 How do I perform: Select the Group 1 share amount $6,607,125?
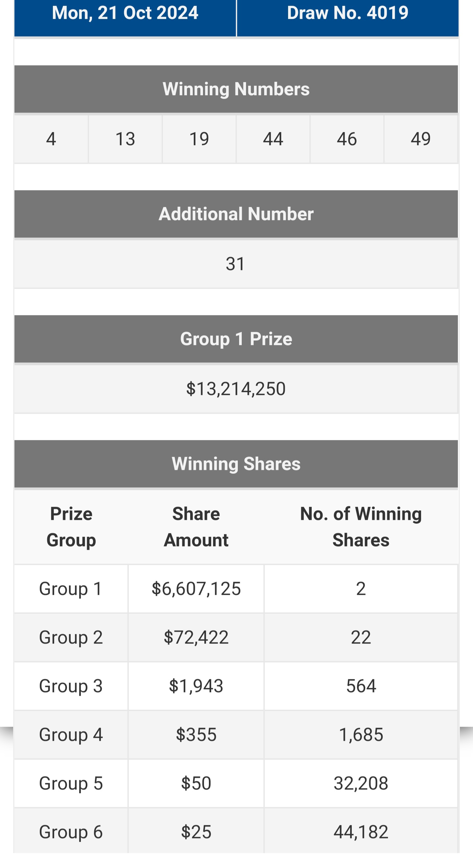tap(196, 589)
